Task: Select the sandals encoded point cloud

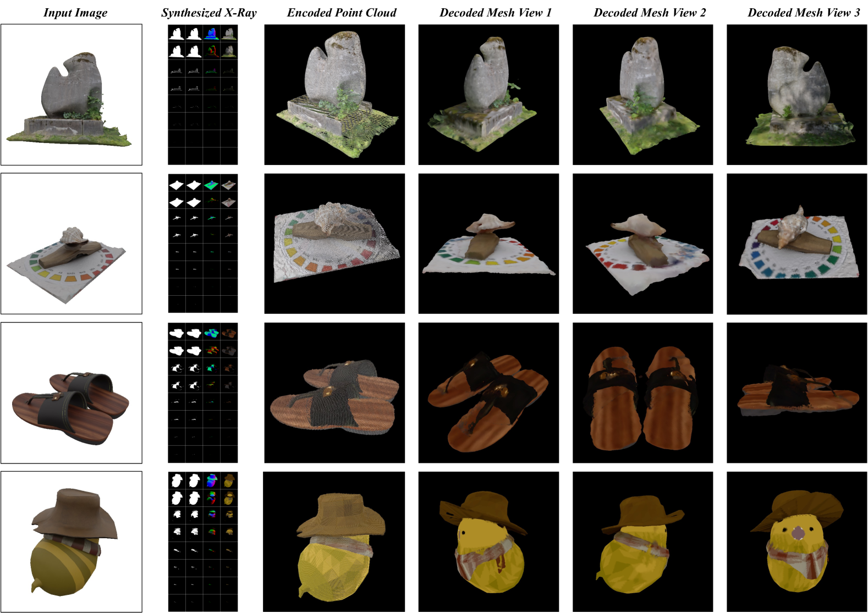Action: [334, 393]
